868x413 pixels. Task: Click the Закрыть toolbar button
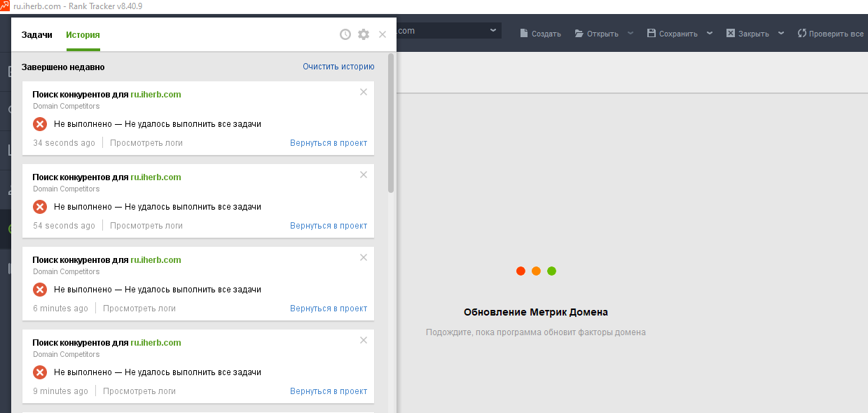[748, 34]
